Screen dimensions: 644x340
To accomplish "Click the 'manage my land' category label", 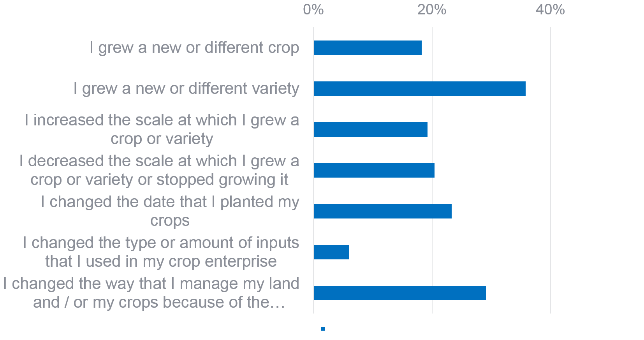I will coord(151,293).
